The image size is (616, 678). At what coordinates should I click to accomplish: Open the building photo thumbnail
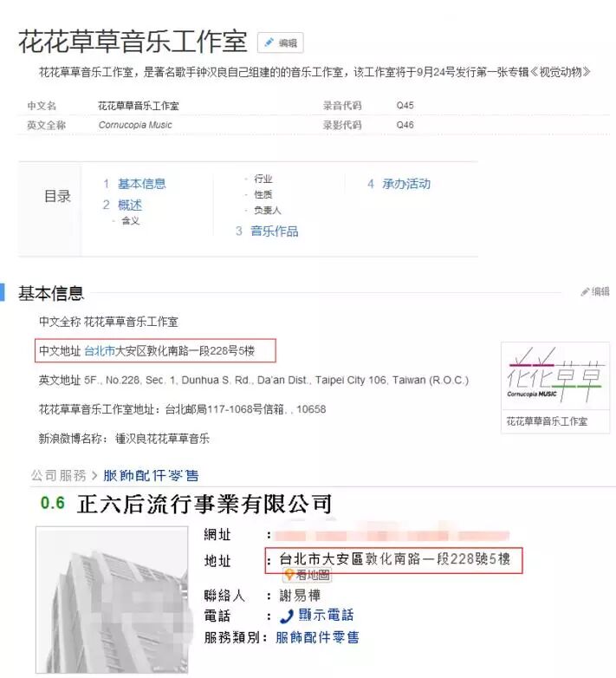click(112, 600)
